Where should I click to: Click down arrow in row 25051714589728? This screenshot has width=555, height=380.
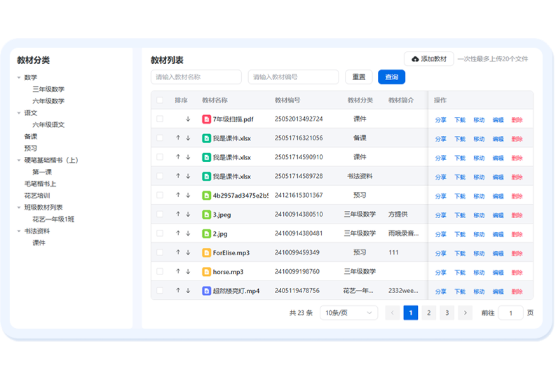tap(188, 176)
